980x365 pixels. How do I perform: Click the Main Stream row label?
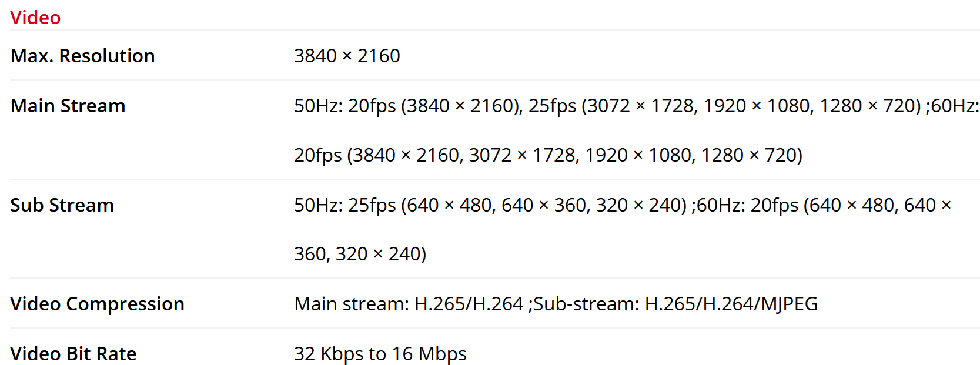[68, 106]
